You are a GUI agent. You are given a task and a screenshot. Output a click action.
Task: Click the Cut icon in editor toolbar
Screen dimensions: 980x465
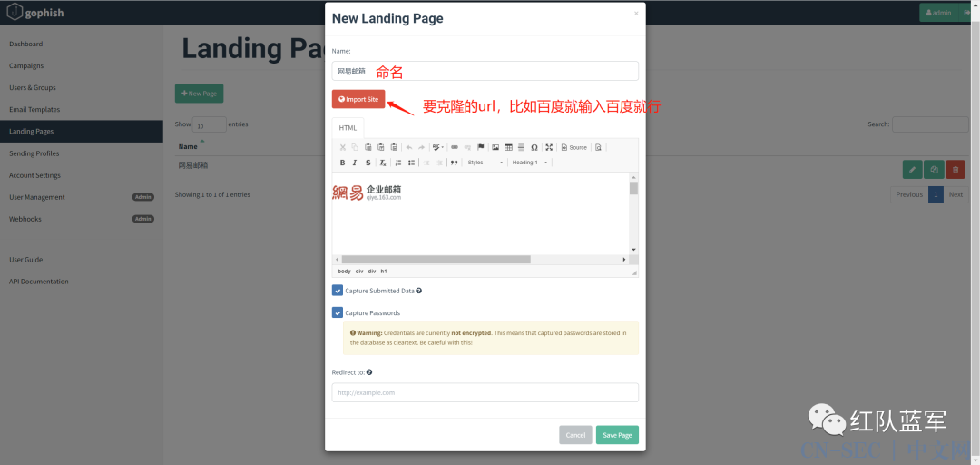click(x=342, y=147)
